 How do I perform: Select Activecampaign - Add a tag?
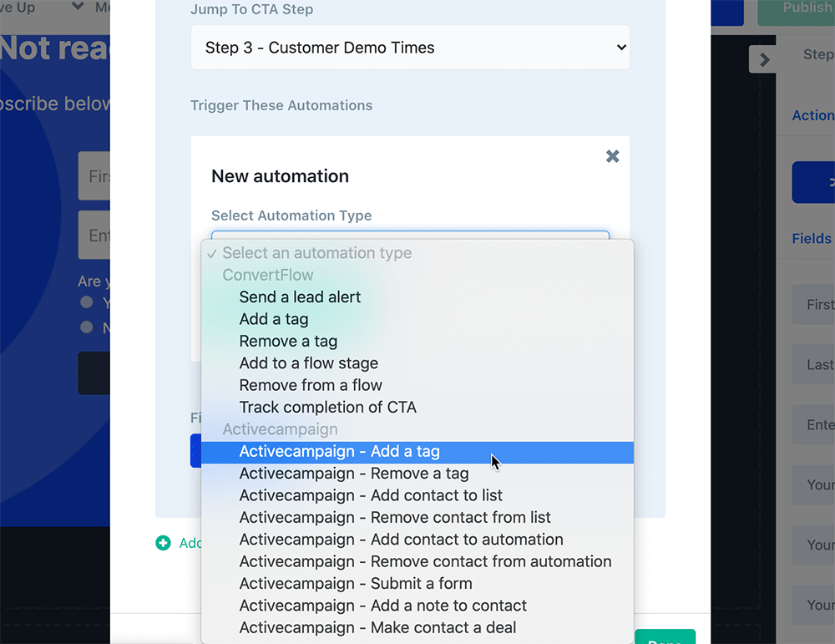point(417,451)
